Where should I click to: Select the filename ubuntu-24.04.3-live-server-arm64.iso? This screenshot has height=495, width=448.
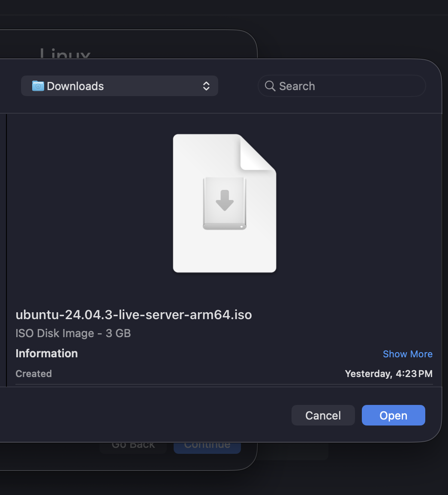[134, 314]
